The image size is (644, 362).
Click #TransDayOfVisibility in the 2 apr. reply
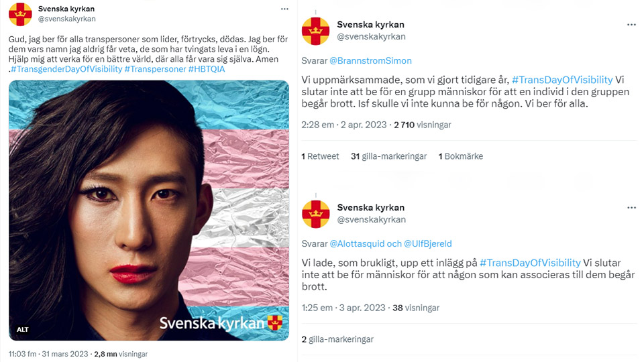tap(562, 80)
